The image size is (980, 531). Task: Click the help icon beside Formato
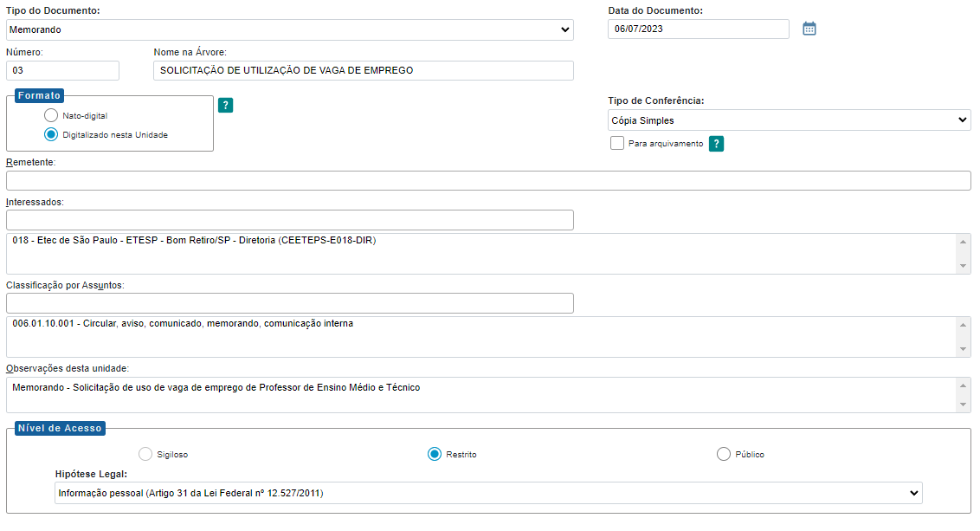(225, 106)
